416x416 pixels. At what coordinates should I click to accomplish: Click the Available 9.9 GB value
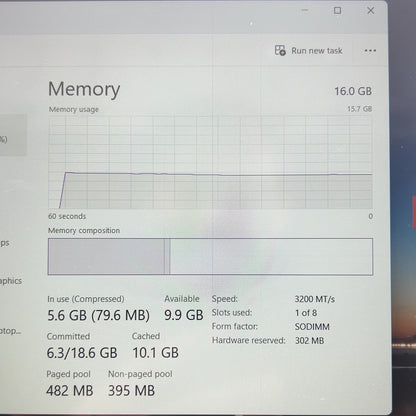(x=184, y=315)
